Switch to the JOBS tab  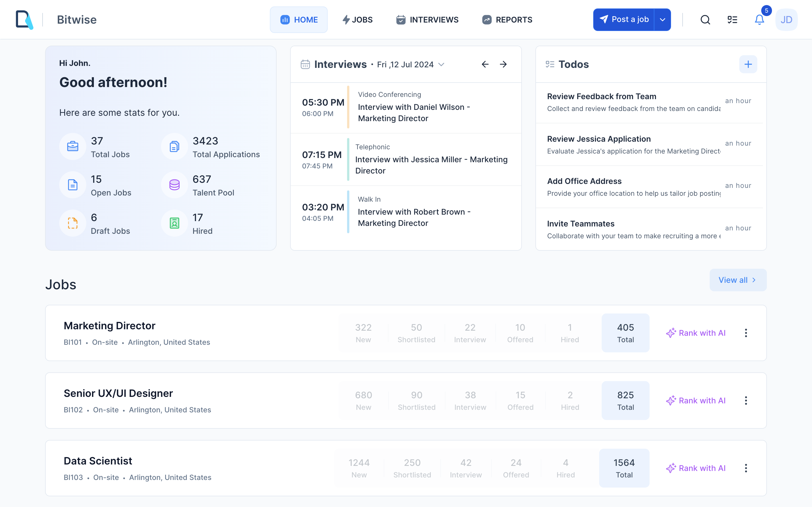(x=357, y=19)
